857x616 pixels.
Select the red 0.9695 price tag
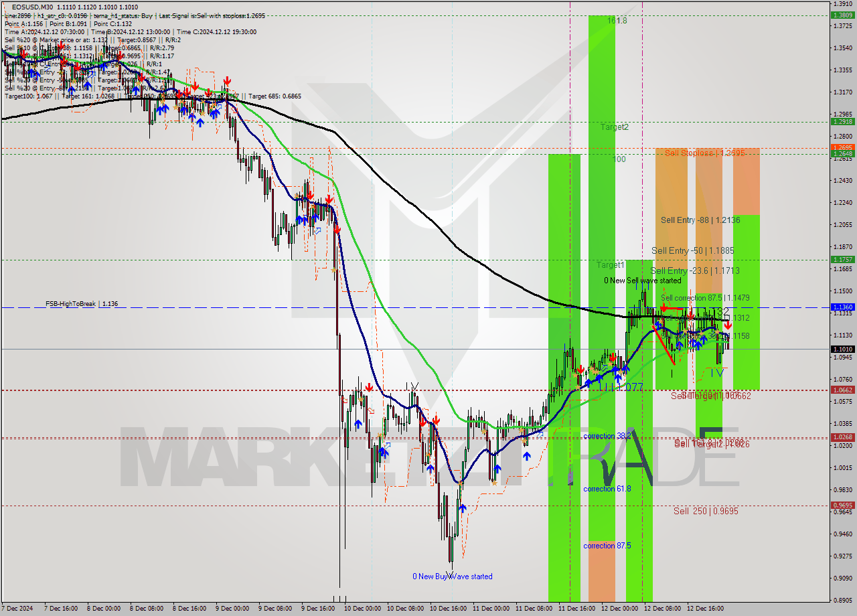842,506
